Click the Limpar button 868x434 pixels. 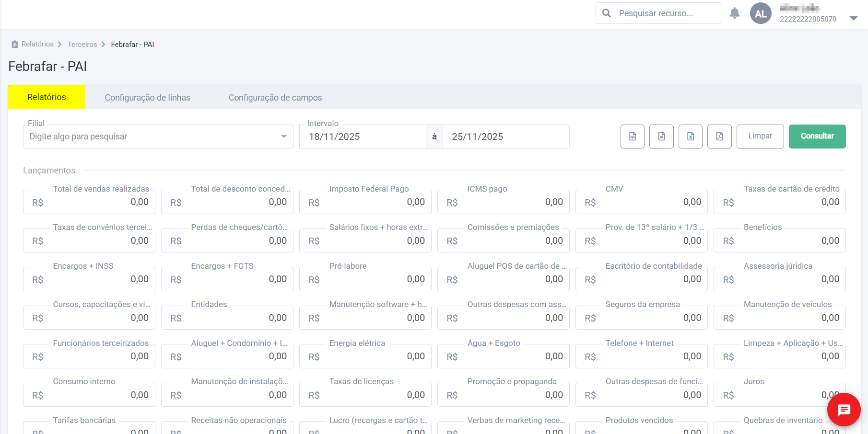[760, 137]
